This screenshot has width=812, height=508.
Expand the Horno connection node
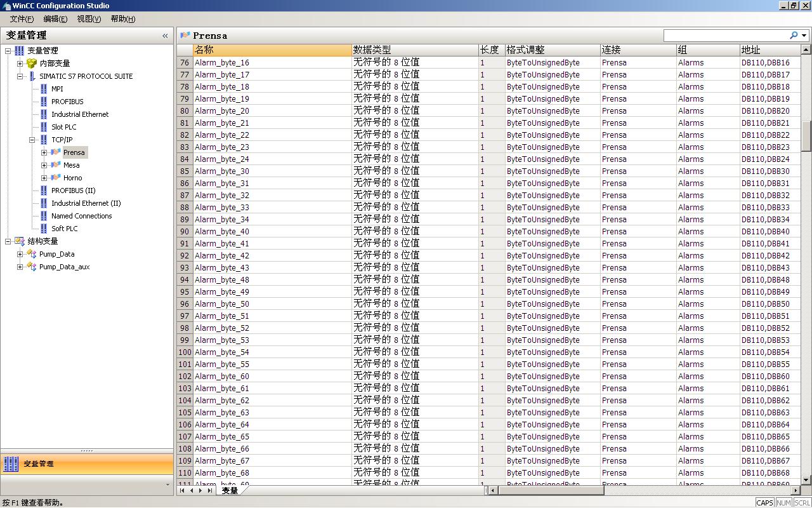pyautogui.click(x=44, y=178)
